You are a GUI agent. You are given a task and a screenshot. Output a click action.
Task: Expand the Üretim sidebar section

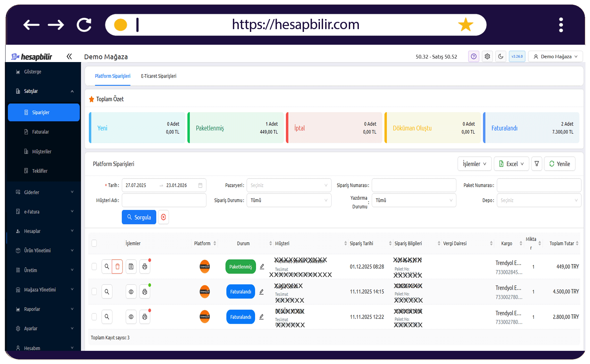tap(43, 270)
